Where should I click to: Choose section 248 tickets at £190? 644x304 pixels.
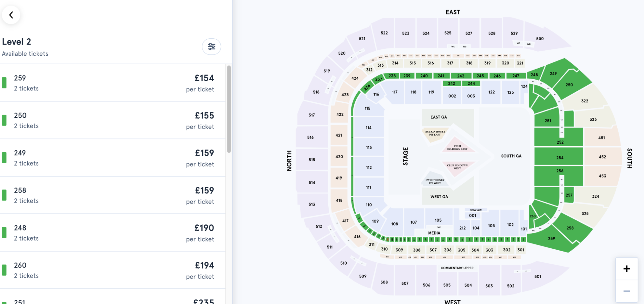pos(113,233)
